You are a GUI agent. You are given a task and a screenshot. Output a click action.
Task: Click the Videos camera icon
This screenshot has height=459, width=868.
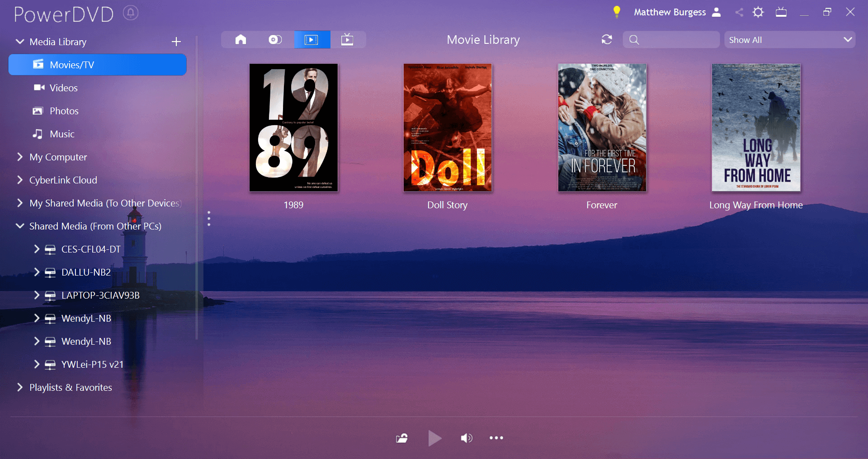pyautogui.click(x=39, y=87)
